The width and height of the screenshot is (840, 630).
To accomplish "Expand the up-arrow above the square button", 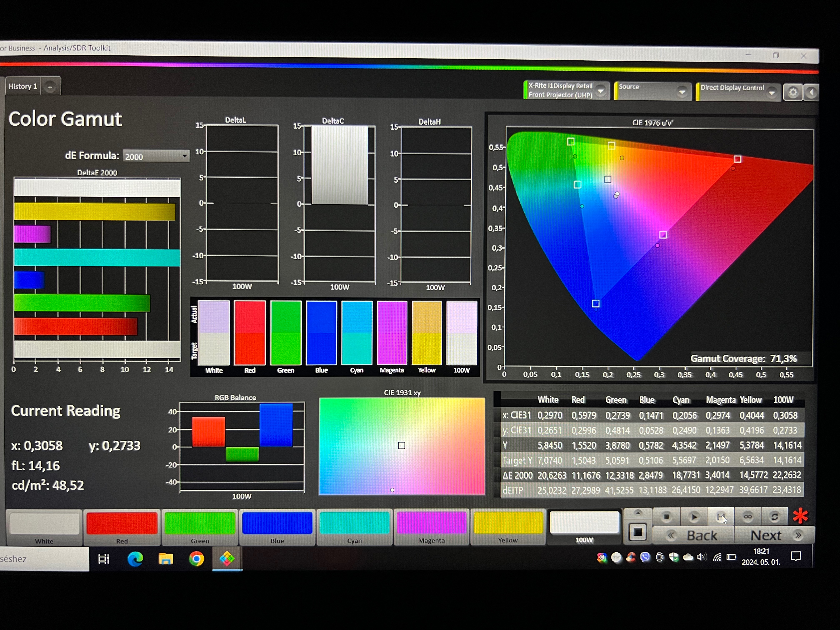I will coord(637,513).
